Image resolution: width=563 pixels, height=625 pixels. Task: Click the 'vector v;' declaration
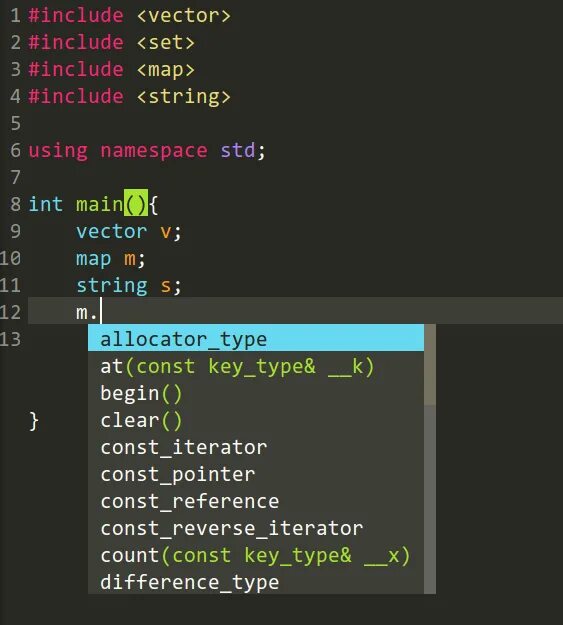pos(129,232)
